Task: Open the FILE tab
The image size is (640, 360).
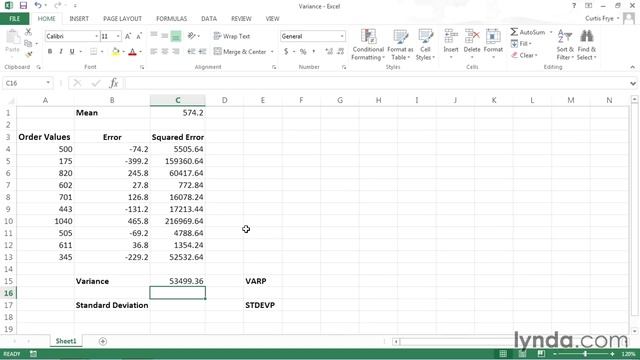Action: click(x=15, y=19)
